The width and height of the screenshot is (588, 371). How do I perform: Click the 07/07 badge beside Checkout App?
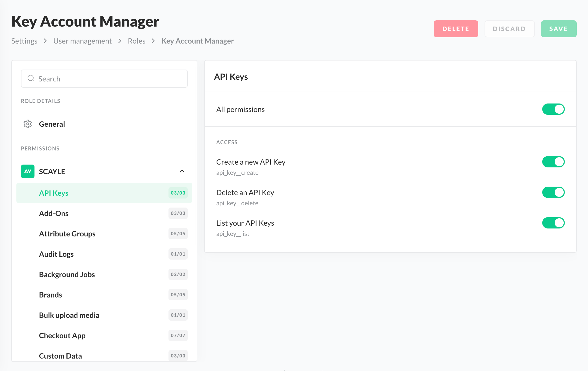click(178, 335)
